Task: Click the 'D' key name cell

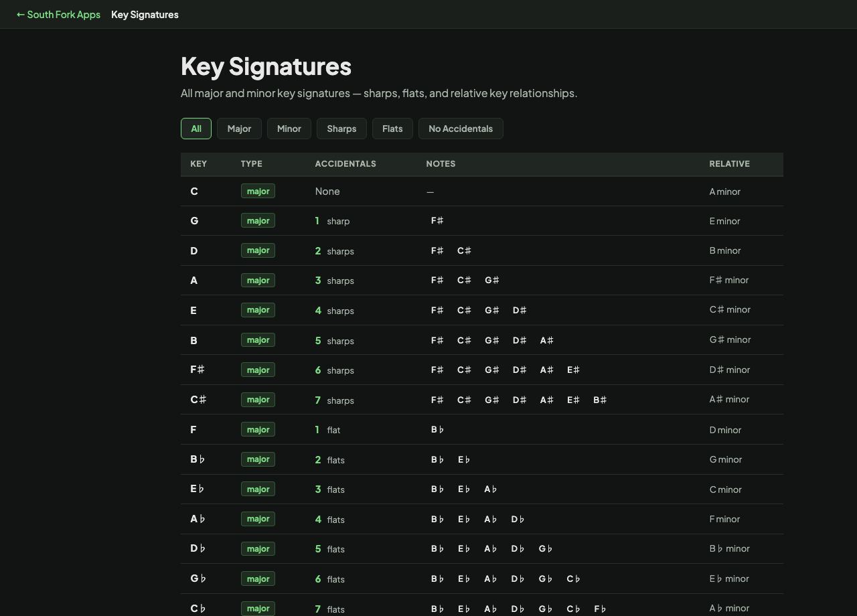Action: point(194,250)
